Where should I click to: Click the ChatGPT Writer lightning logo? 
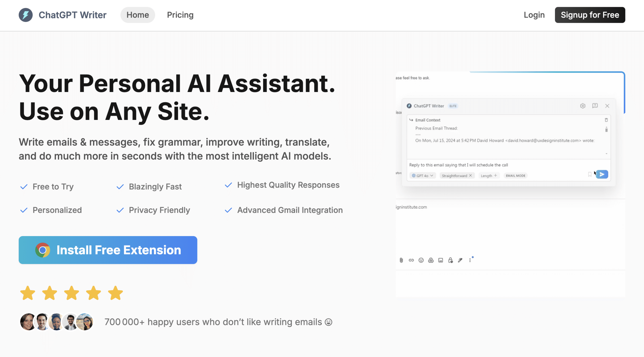26,15
